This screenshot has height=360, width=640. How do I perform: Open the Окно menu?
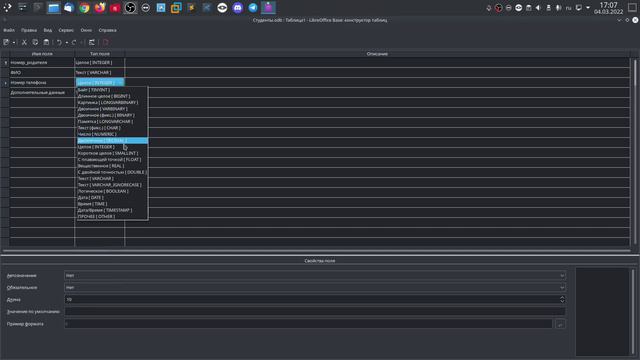click(86, 30)
